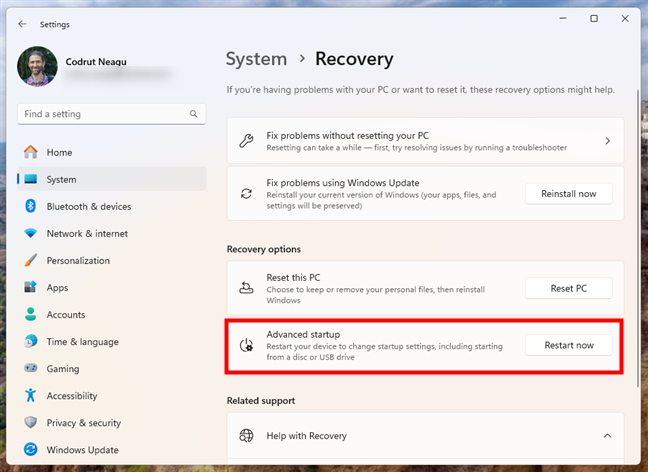The image size is (648, 472).
Task: Click the 'Find a setting' search box
Action: (x=112, y=114)
